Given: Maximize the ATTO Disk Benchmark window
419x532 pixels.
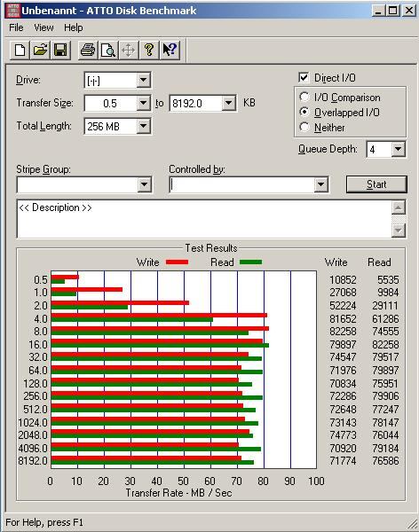Looking at the screenshot, I should (x=392, y=10).
